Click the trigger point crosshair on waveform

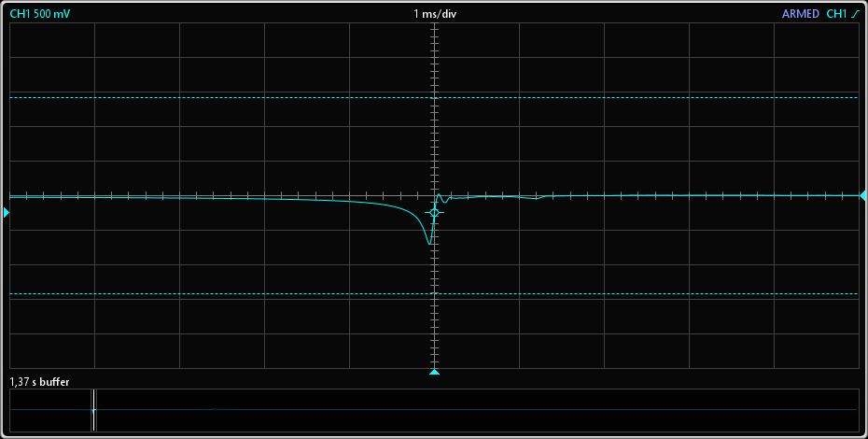(435, 213)
